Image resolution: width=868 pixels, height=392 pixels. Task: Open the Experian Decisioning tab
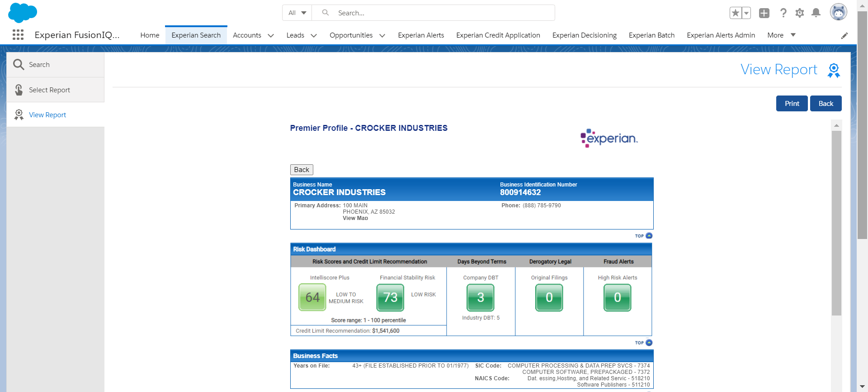pyautogui.click(x=585, y=35)
